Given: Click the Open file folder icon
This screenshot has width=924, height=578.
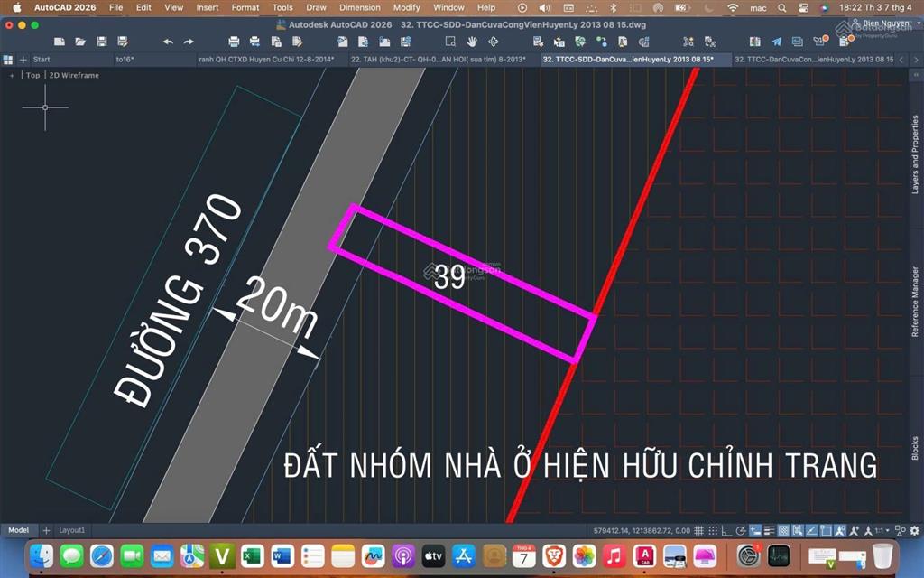Looking at the screenshot, I should pos(80,42).
